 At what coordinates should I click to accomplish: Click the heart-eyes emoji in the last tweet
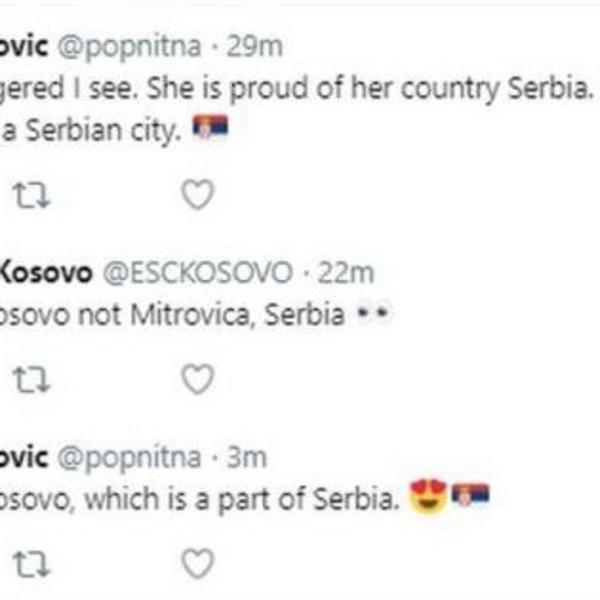click(x=428, y=496)
